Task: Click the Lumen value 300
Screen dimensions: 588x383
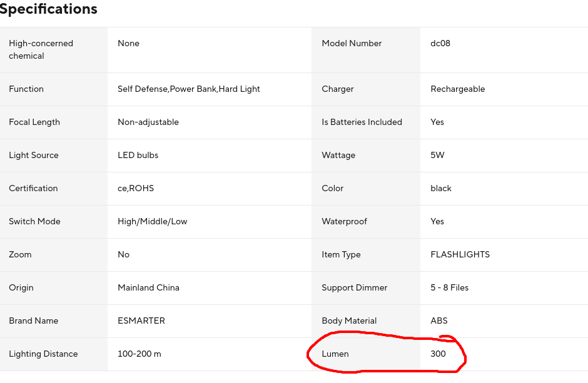Action: pyautogui.click(x=438, y=354)
